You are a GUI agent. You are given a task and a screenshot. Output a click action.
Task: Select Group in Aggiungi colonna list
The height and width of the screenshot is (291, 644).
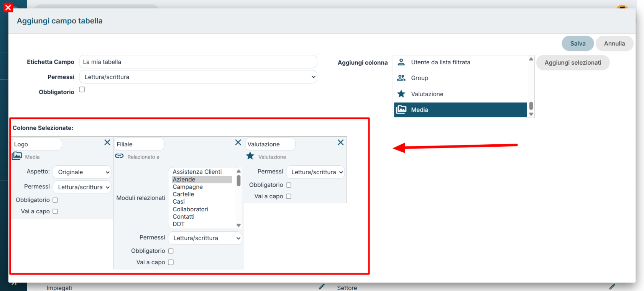pos(460,78)
